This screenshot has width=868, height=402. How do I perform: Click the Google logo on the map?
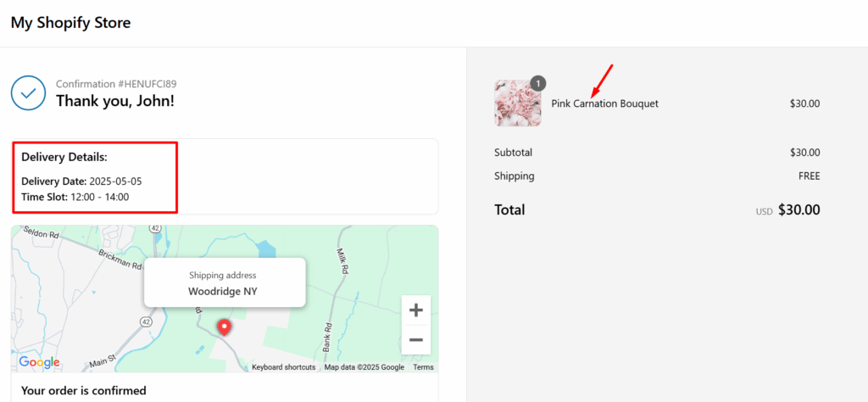pos(39,362)
